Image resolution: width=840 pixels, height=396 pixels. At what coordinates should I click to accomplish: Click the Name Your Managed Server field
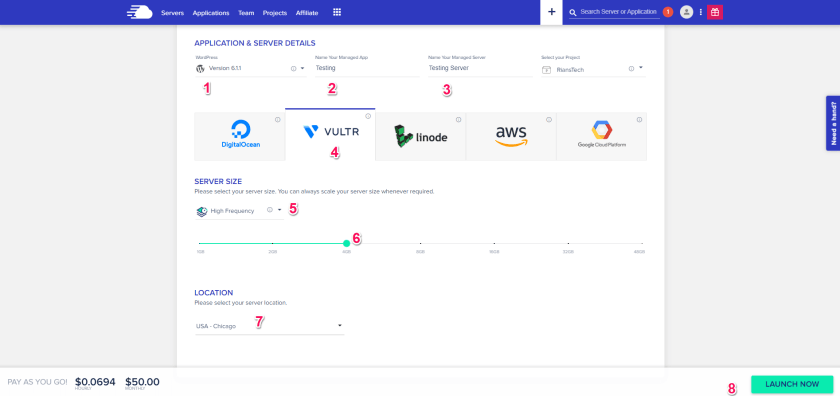(x=480, y=69)
